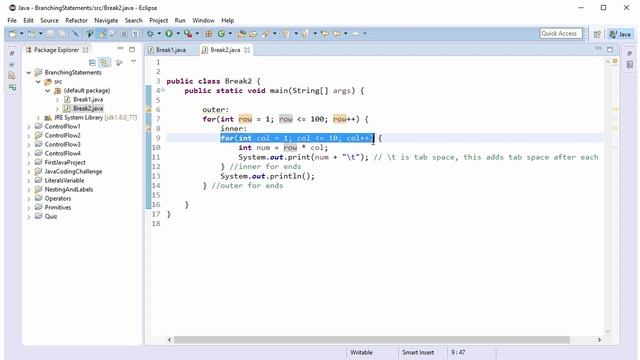Toggle code folding at line 4
640x360 pixels.
163,90
